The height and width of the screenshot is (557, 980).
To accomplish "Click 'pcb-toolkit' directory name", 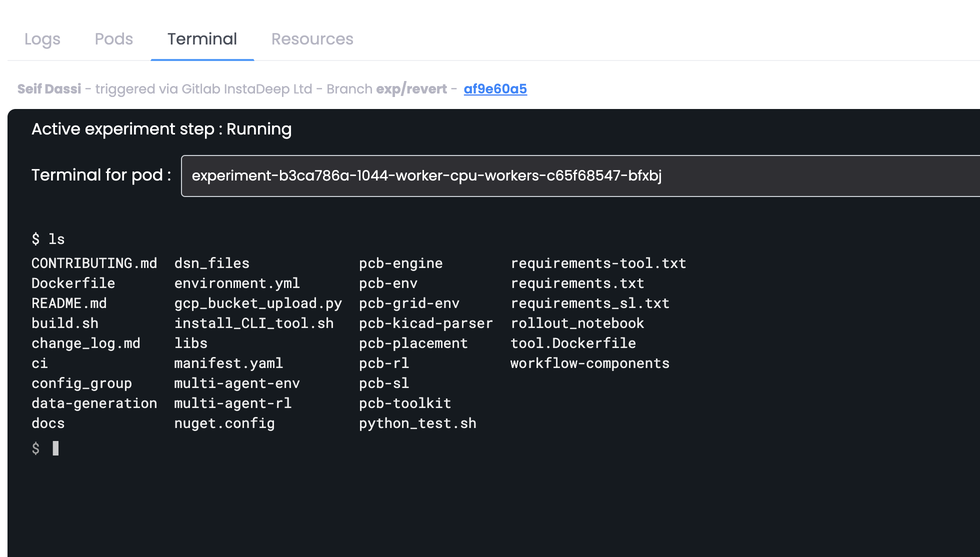I will pyautogui.click(x=405, y=403).
